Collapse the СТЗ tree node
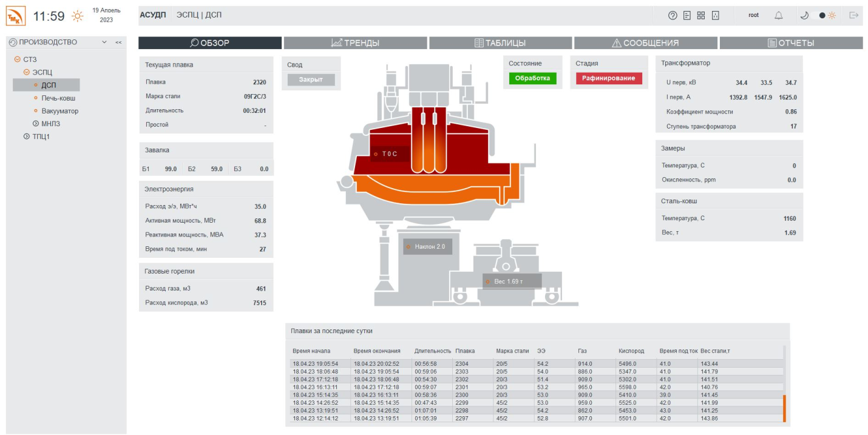868x435 pixels. [x=17, y=59]
